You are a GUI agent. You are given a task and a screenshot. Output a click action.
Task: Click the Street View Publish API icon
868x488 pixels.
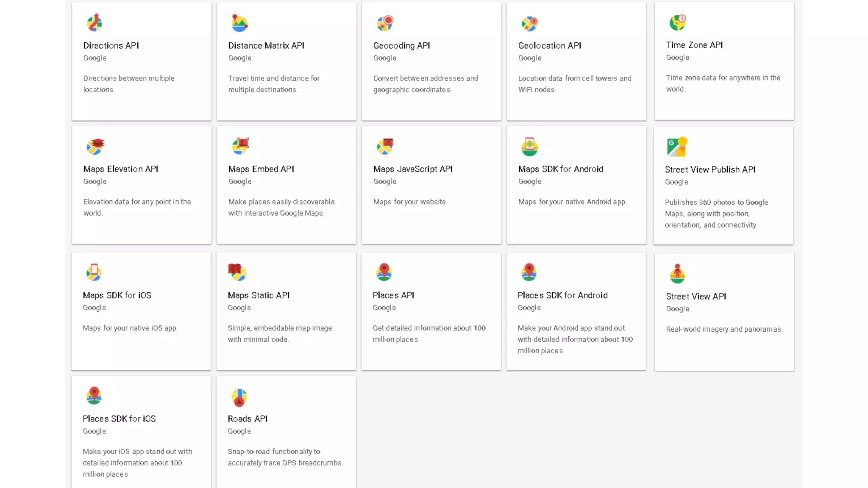[x=676, y=147]
